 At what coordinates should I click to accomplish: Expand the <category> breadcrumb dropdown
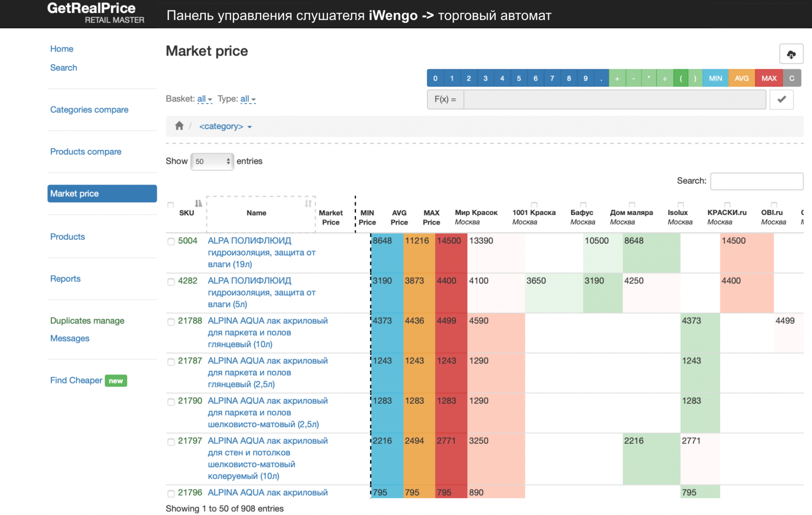pyautogui.click(x=225, y=126)
